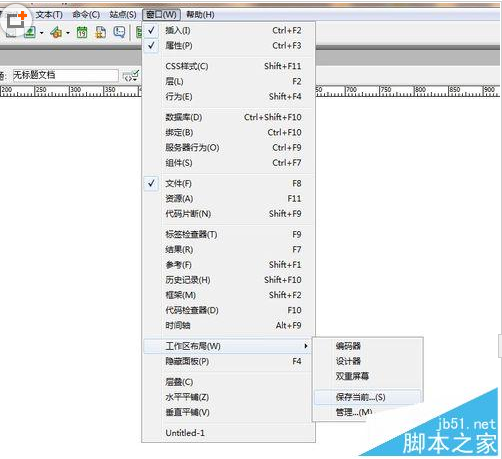The height and width of the screenshot is (459, 502).
Task: Click the validation/browser check icon beside title field
Action: (x=130, y=76)
